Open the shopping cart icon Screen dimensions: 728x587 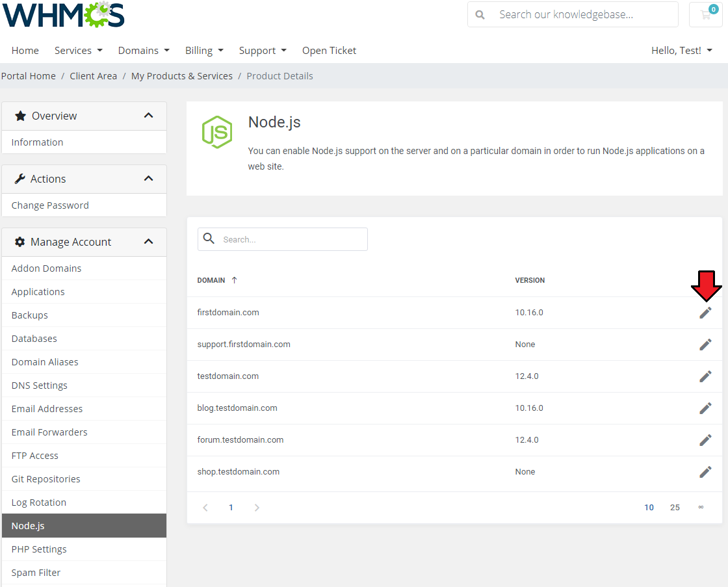(x=706, y=14)
